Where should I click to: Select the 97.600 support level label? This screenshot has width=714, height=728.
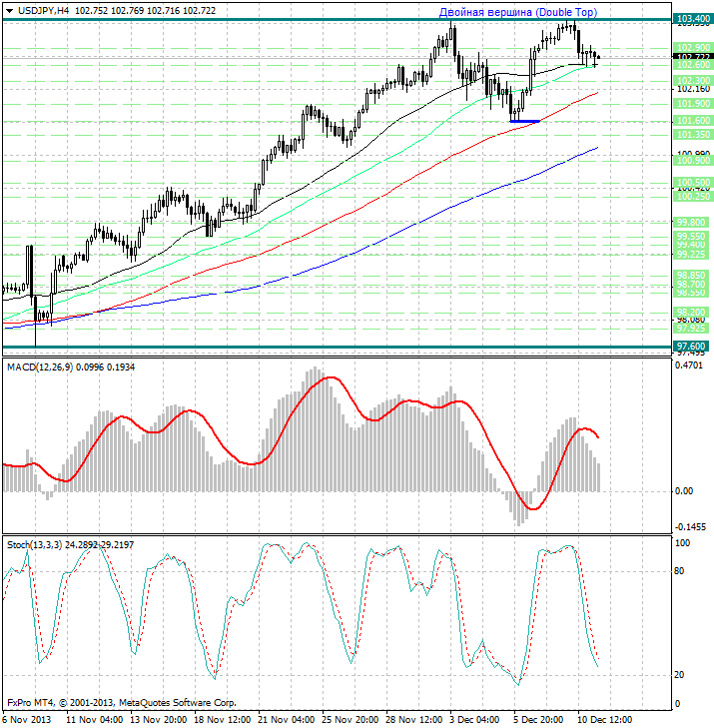pyautogui.click(x=690, y=347)
